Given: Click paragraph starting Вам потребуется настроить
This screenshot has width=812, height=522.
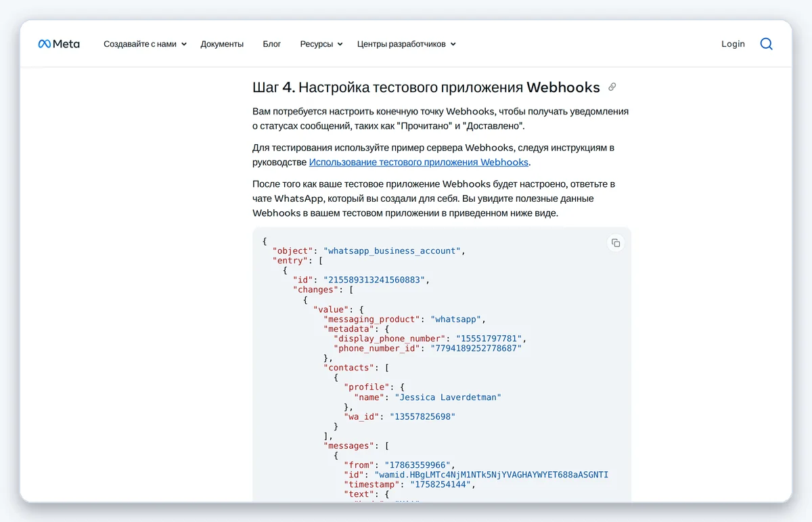Looking at the screenshot, I should click(x=441, y=118).
